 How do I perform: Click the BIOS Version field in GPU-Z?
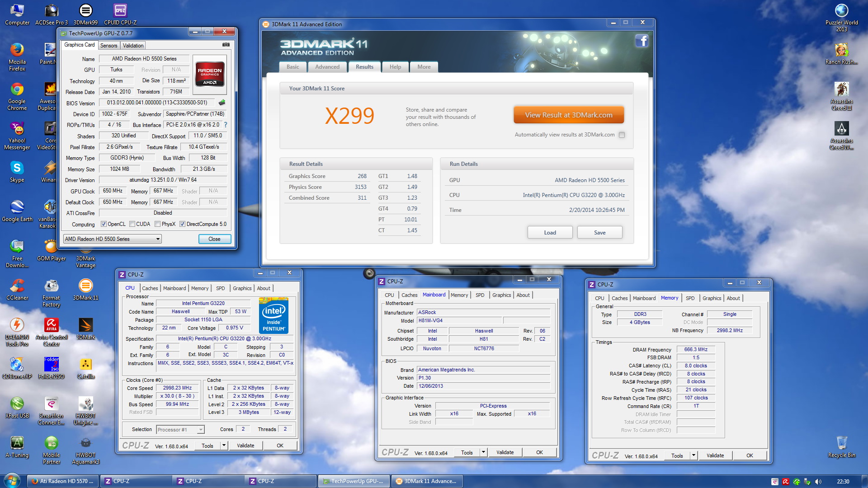[x=157, y=103]
